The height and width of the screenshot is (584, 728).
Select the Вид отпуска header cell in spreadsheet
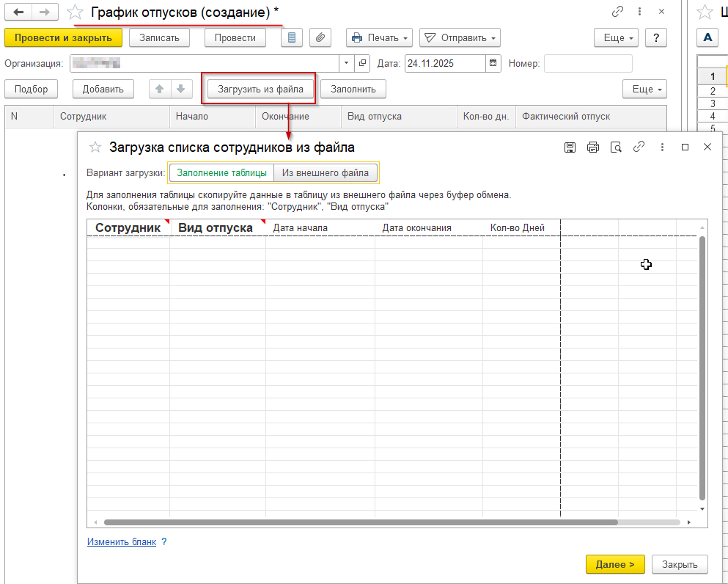click(218, 227)
